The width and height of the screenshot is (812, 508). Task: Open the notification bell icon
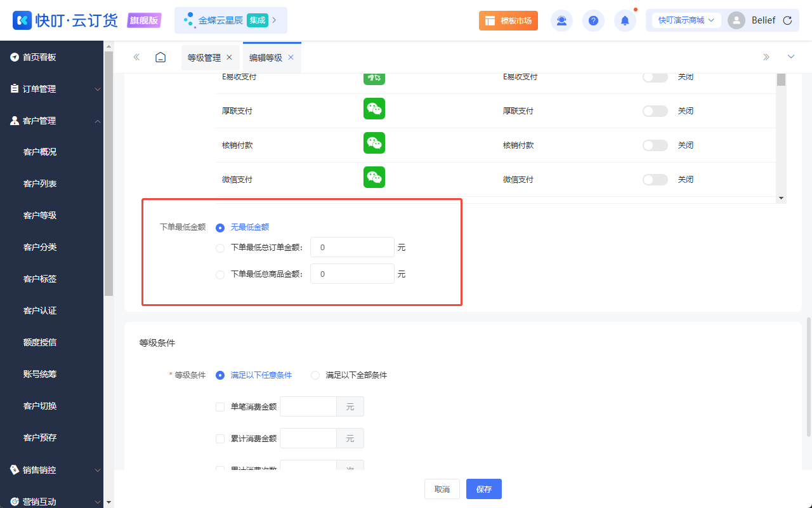pos(625,20)
